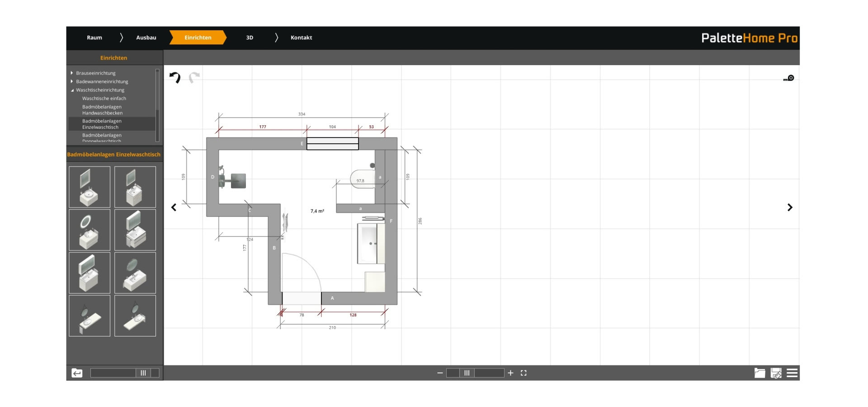Select wall label C
Image resolution: width=868 pixels, height=407 pixels.
250,210
